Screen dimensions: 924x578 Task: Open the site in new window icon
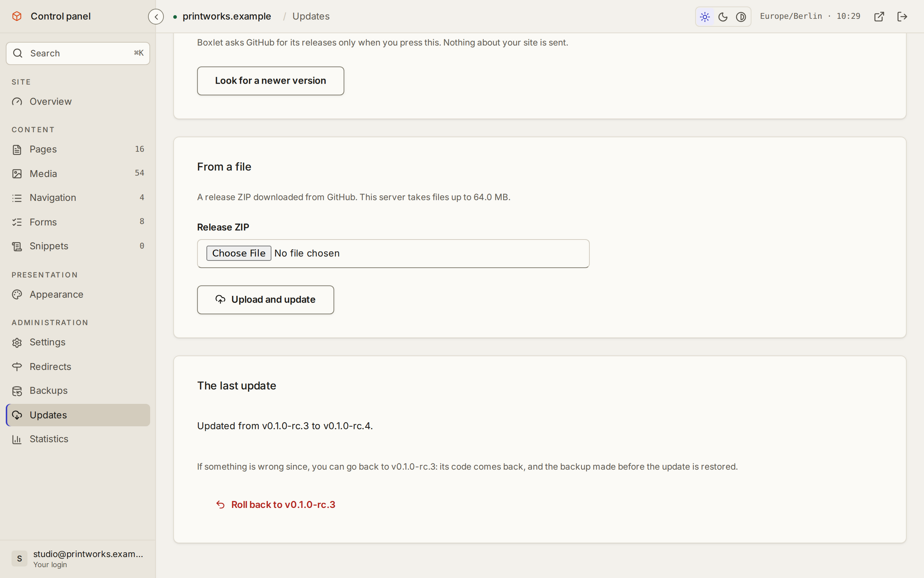[879, 17]
